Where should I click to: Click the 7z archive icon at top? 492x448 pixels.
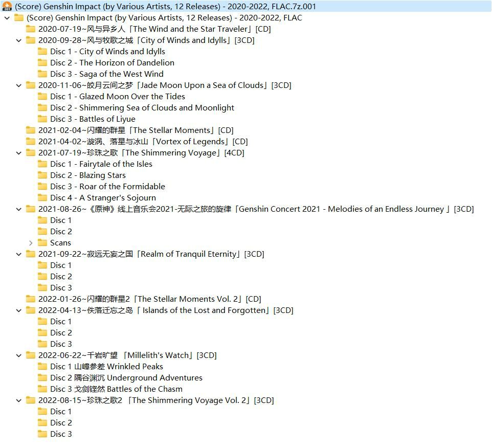tap(7, 7)
